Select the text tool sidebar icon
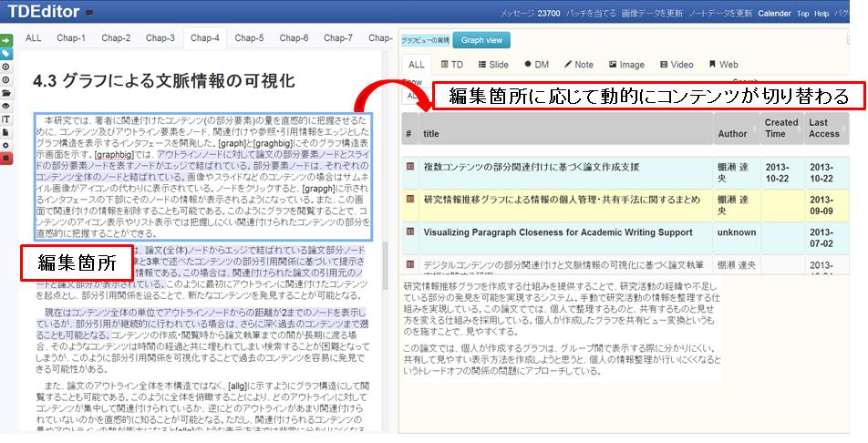The width and height of the screenshot is (868, 443). [x=6, y=118]
